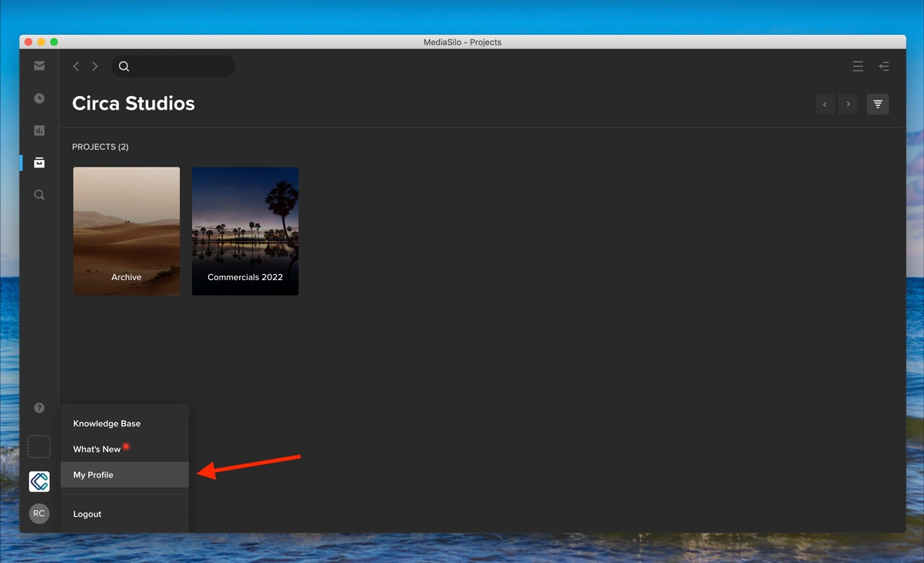Click the dashed empty workspace placeholder
Viewport: 924px width, 563px height.
pyautogui.click(x=39, y=447)
